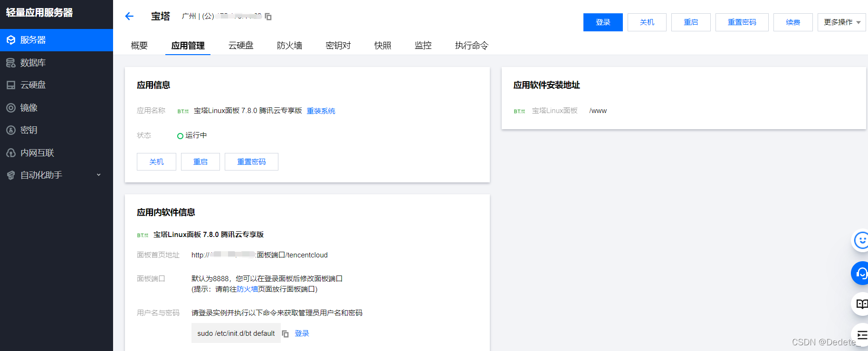Click the 云硬盘 disk icon in sidebar
This screenshot has height=351, width=868.
tap(11, 85)
